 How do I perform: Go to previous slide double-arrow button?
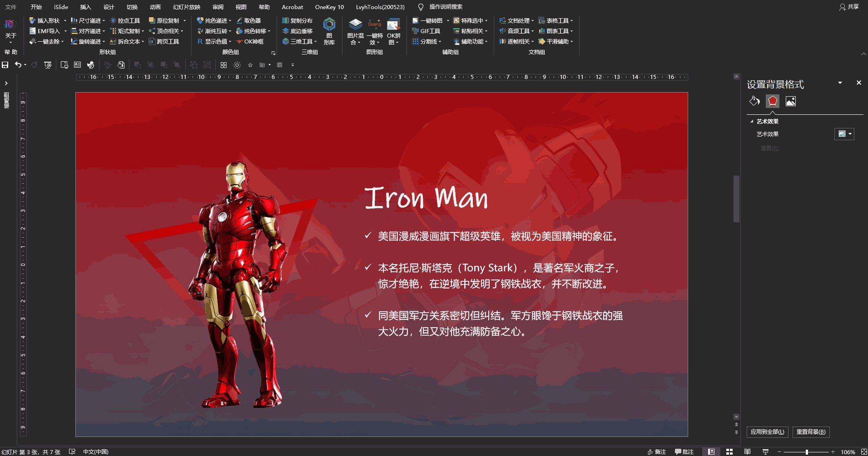pos(736,425)
